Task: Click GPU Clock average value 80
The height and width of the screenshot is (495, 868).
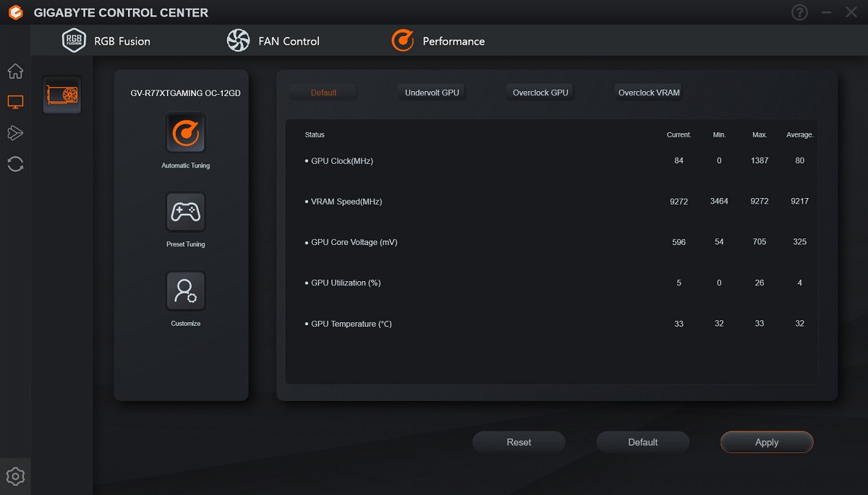Action: [800, 160]
